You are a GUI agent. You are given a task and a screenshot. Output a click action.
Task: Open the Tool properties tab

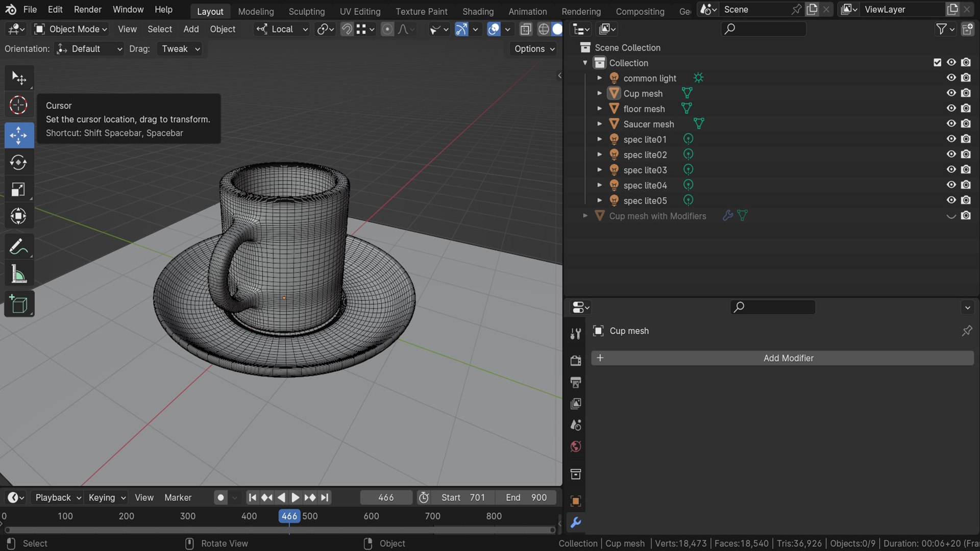tap(576, 334)
